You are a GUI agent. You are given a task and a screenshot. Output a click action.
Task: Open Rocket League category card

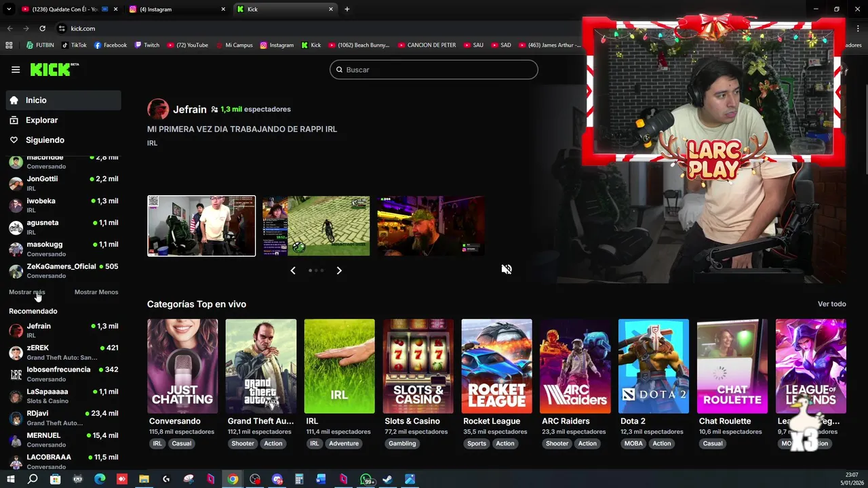coord(496,366)
